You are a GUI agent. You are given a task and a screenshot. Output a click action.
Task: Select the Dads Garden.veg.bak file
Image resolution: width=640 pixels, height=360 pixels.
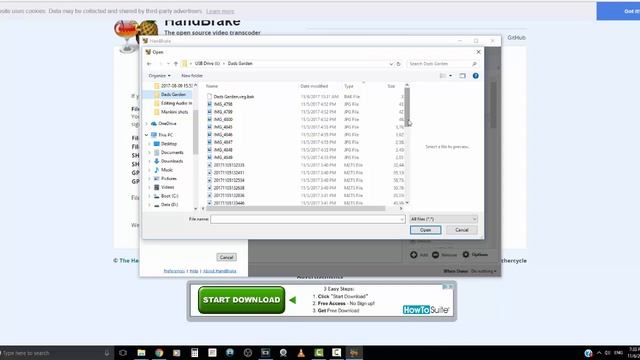233,97
